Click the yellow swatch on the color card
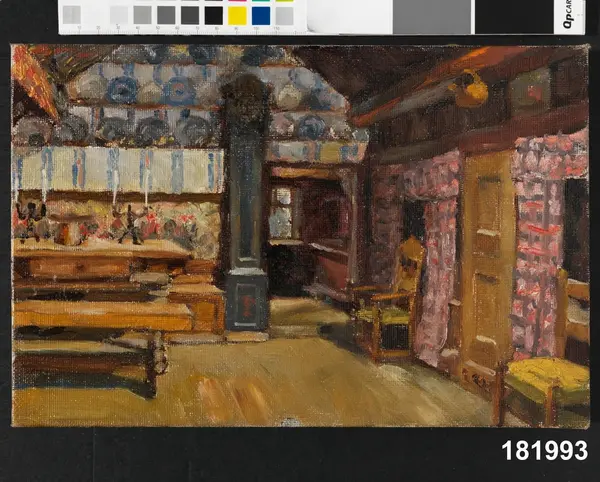The height and width of the screenshot is (482, 600). coord(237,16)
